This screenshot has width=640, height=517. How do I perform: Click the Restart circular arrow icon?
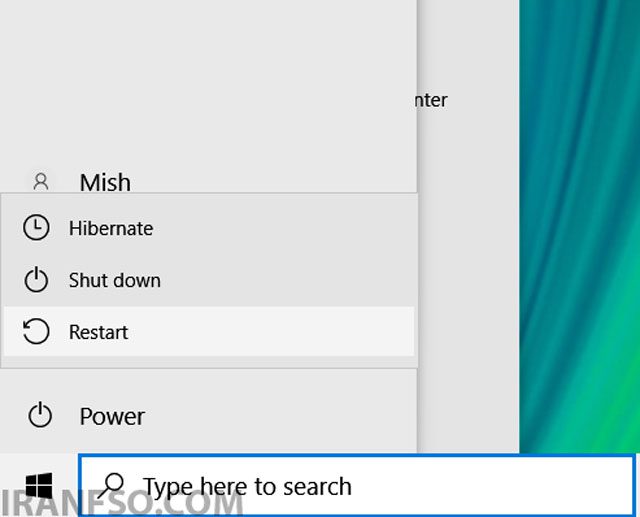[36, 331]
